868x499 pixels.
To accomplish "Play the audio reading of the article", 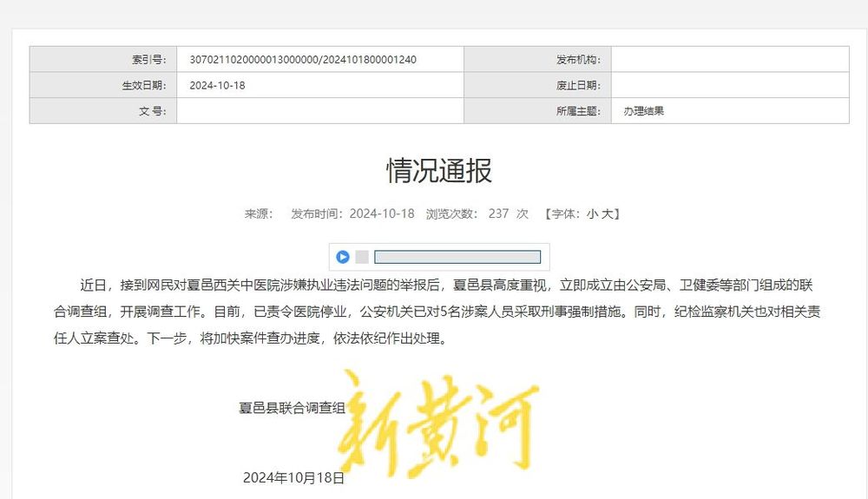I will [x=343, y=257].
